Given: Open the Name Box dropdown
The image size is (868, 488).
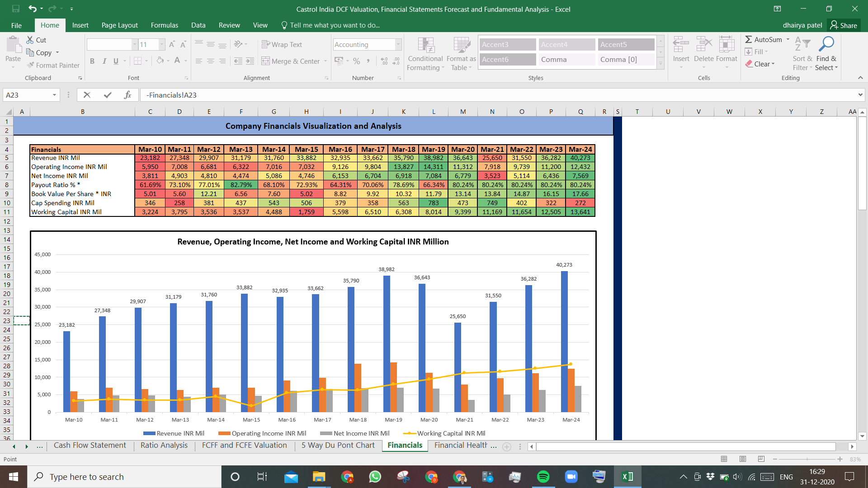Looking at the screenshot, I should click(x=54, y=95).
